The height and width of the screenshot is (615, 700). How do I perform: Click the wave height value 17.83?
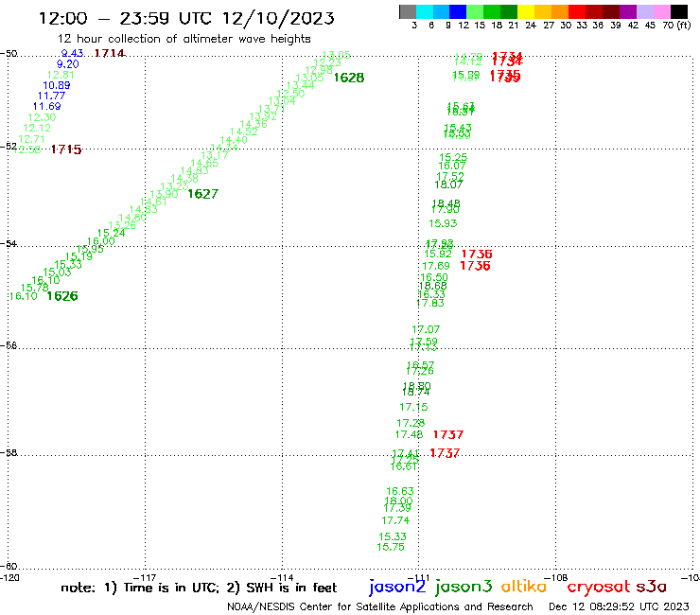pyautogui.click(x=429, y=304)
